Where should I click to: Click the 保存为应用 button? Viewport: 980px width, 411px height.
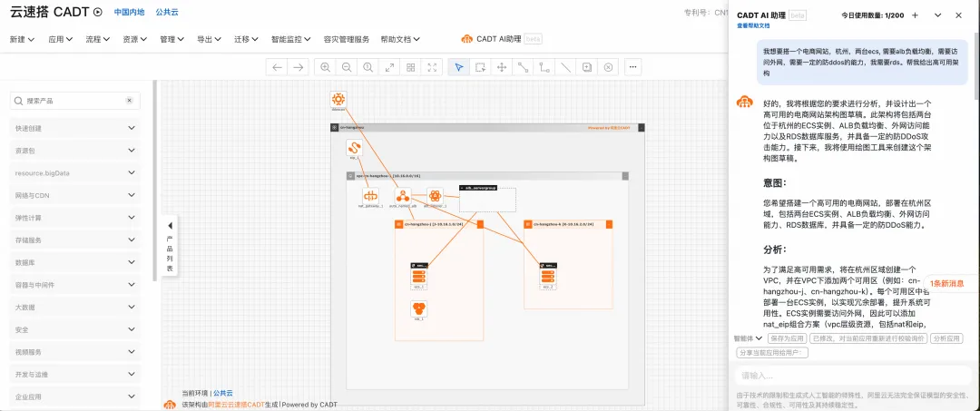[x=787, y=338]
